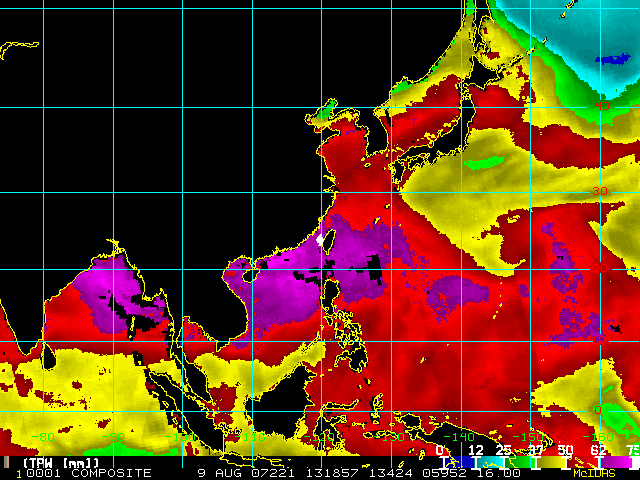Click the '0001 COMPOSITE' label

[x=89, y=473]
